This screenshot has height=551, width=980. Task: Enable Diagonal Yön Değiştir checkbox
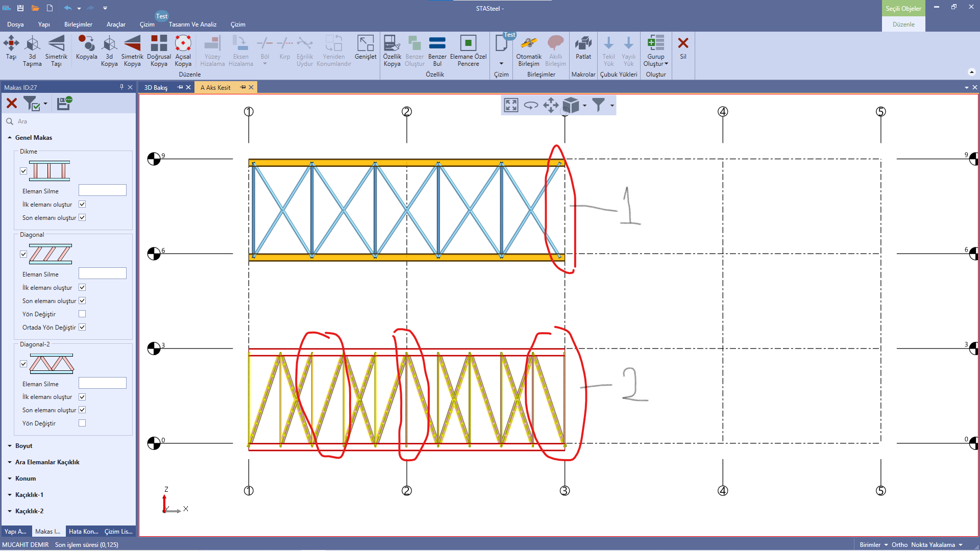click(82, 314)
